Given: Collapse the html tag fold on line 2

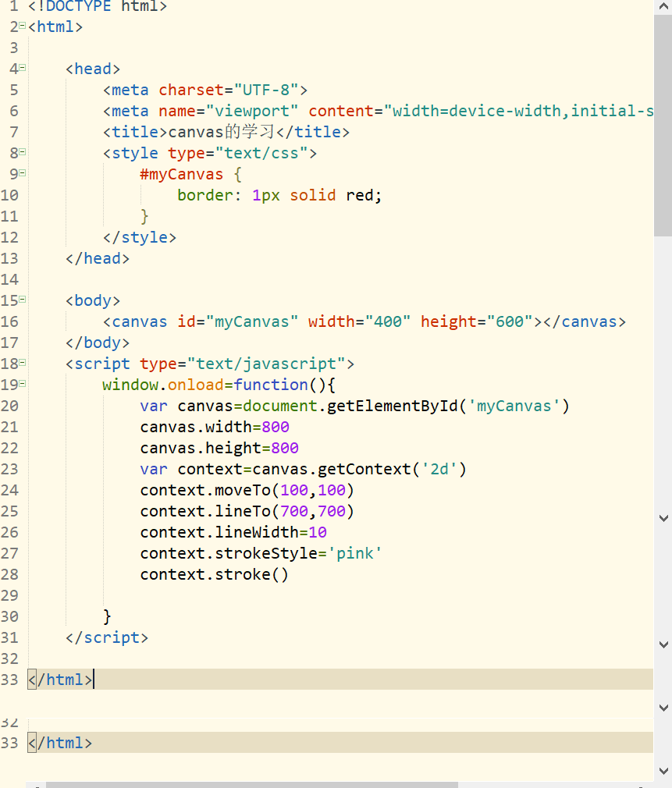Looking at the screenshot, I should pos(22,26).
